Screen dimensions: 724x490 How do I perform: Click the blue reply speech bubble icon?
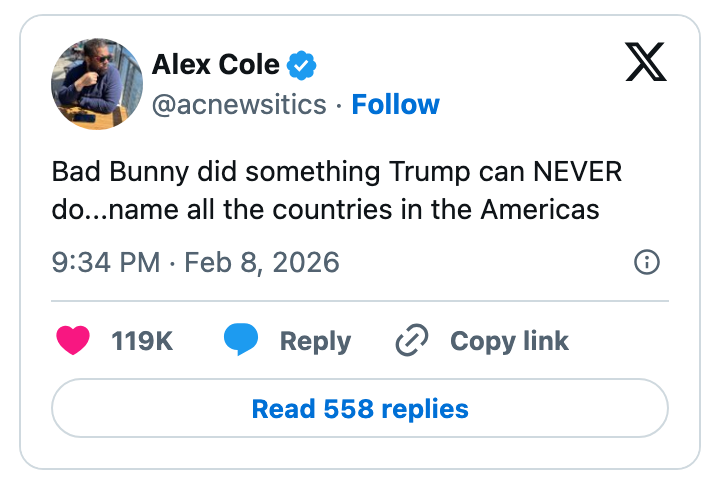241,340
